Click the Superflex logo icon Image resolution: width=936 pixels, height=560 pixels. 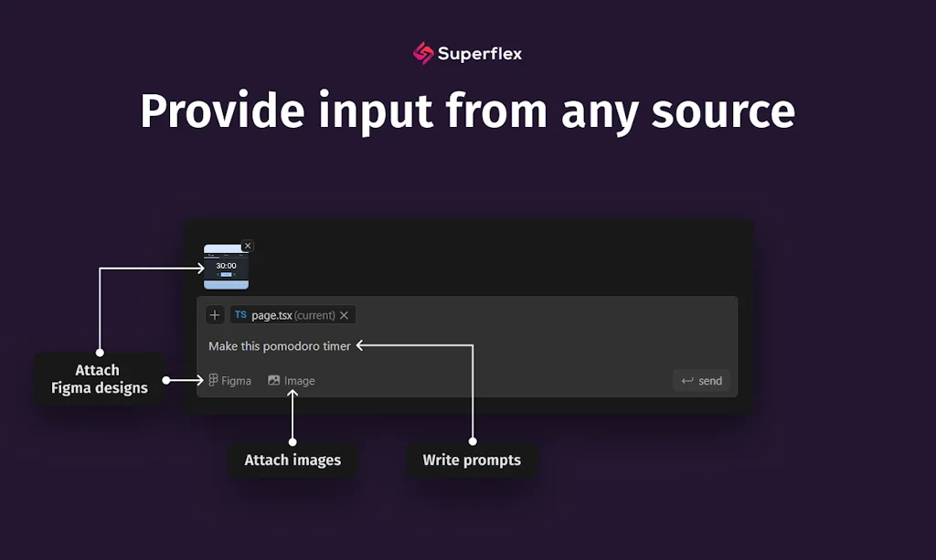coord(423,53)
